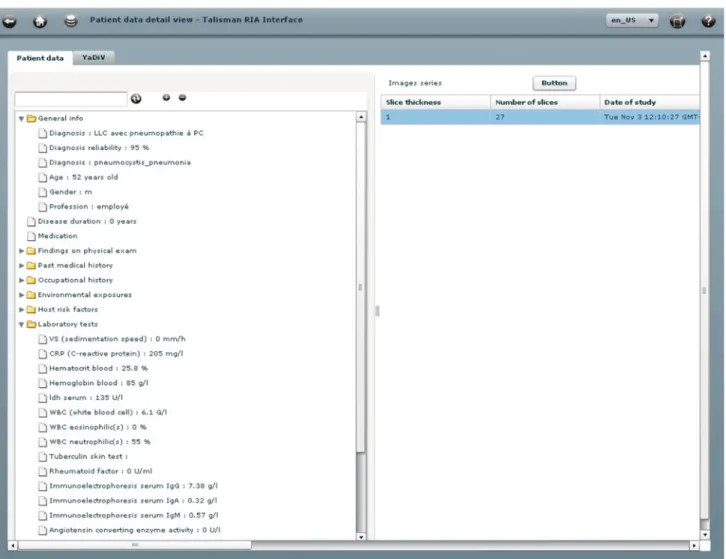
Task: Click the horizontal scrollbar thumb
Action: coord(135,546)
